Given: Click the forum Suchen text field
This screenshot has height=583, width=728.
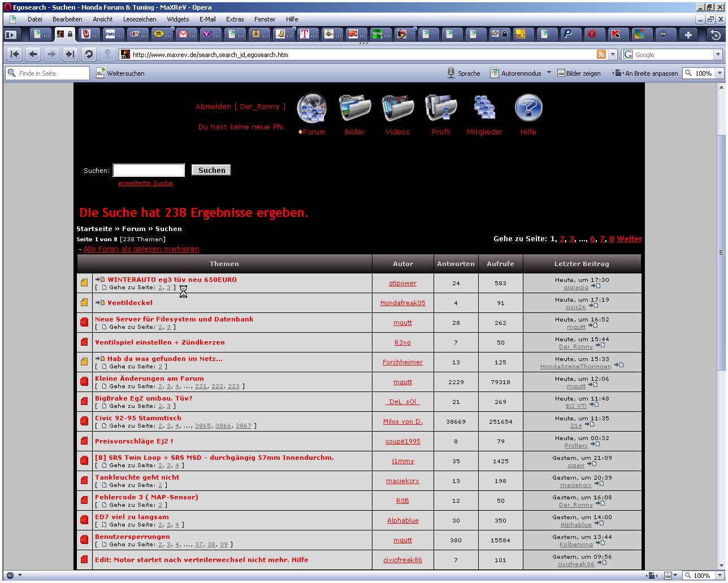Looking at the screenshot, I should point(149,170).
